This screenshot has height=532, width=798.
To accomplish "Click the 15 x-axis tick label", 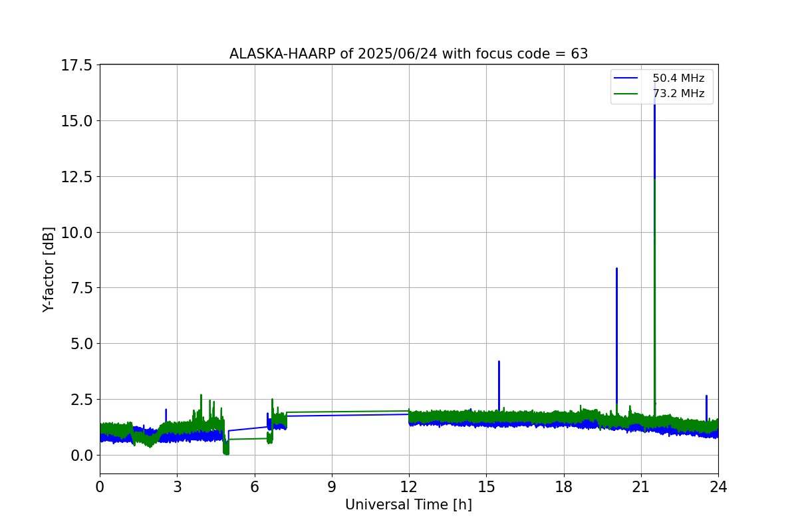I will [x=486, y=487].
